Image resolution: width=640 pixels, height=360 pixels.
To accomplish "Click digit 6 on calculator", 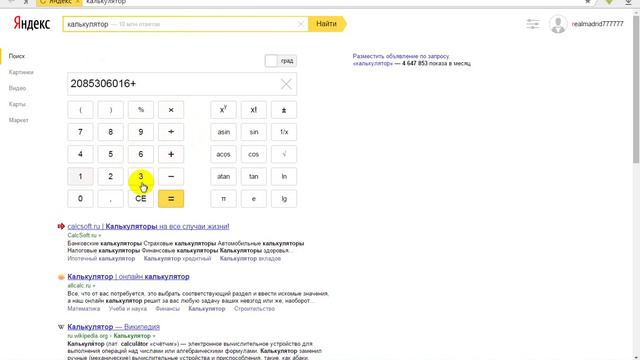I will [141, 154].
